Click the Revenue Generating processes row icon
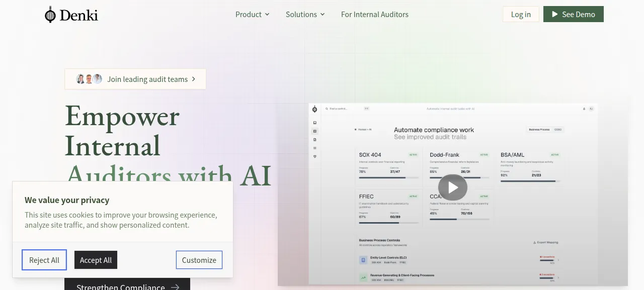Screen dimensions: 644x290 [363, 277]
